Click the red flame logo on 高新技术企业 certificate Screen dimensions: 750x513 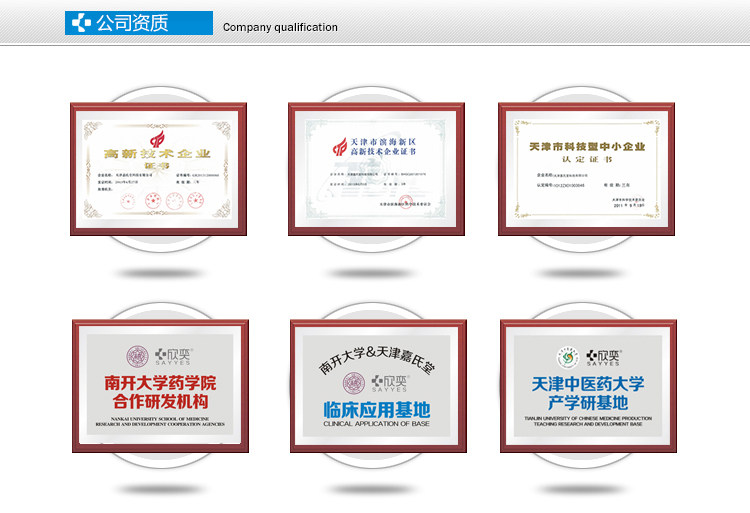[x=157, y=139]
